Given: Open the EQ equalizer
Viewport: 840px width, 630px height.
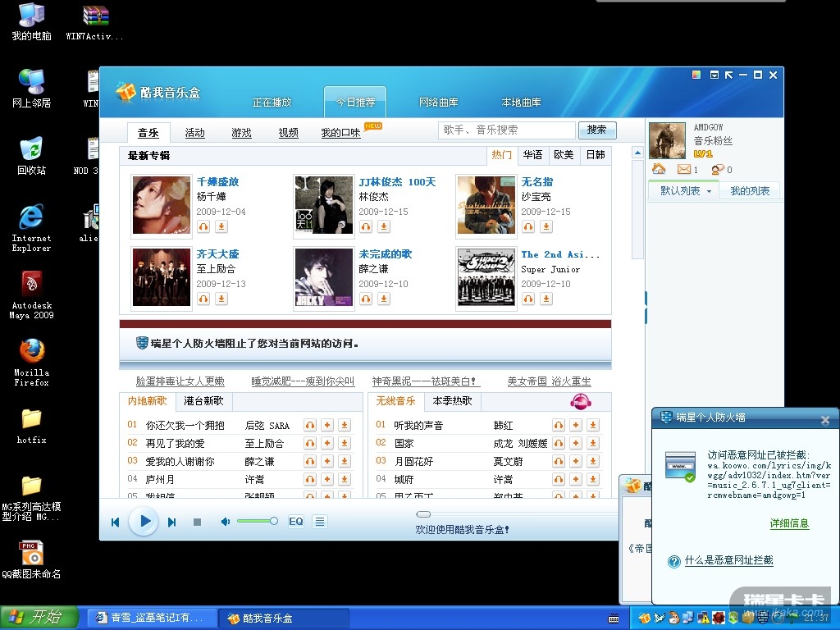Looking at the screenshot, I should 295,522.
